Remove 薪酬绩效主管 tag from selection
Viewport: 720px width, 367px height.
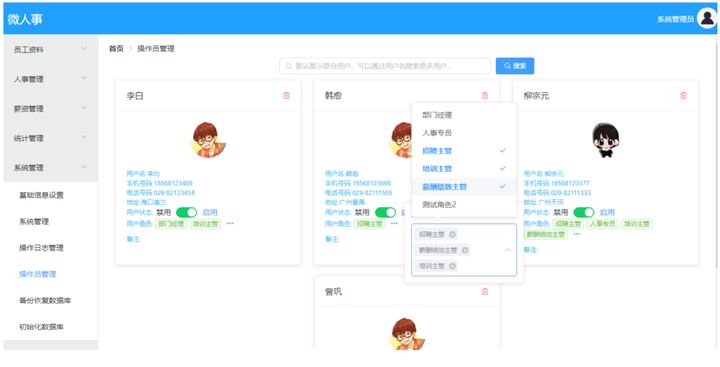(465, 250)
